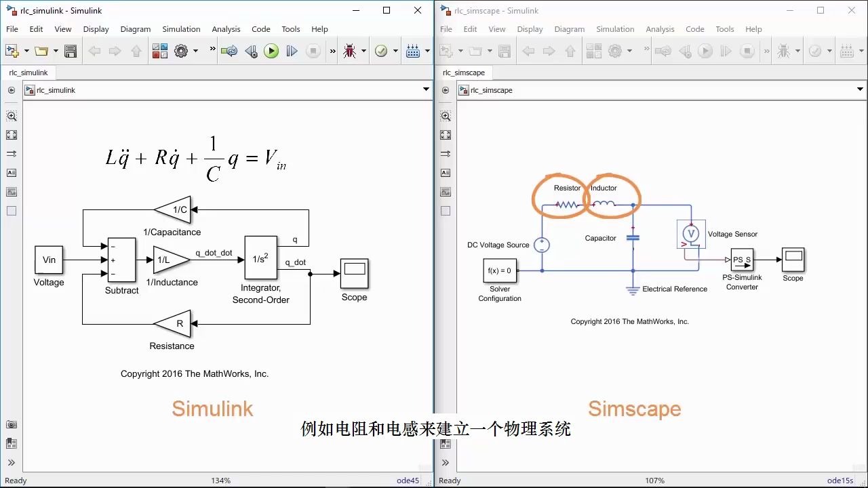Open Diagram menu in rlc_simulink window
Viewport: 868px width, 488px height.
[x=136, y=29]
